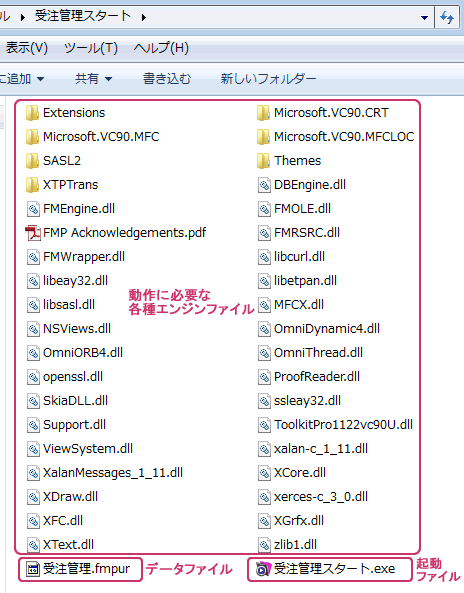The height and width of the screenshot is (593, 464).
Task: Click the 新しいフォルダー button
Action: (x=268, y=79)
